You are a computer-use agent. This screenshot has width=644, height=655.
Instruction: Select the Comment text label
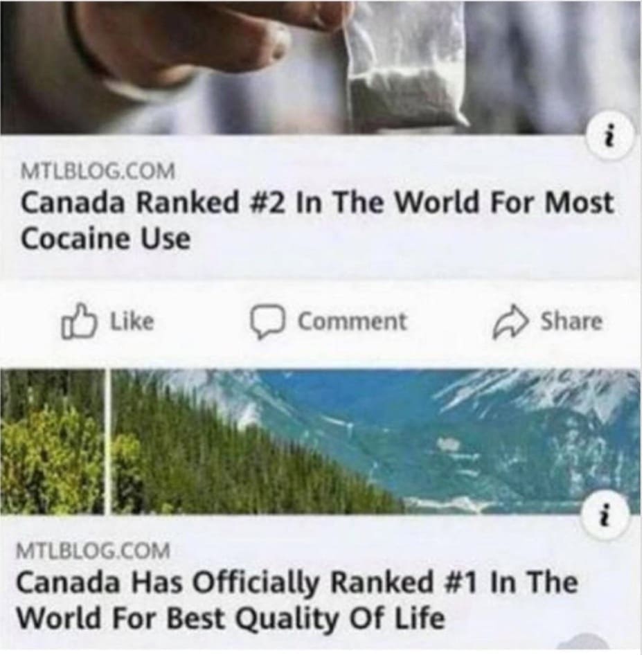pos(352,322)
